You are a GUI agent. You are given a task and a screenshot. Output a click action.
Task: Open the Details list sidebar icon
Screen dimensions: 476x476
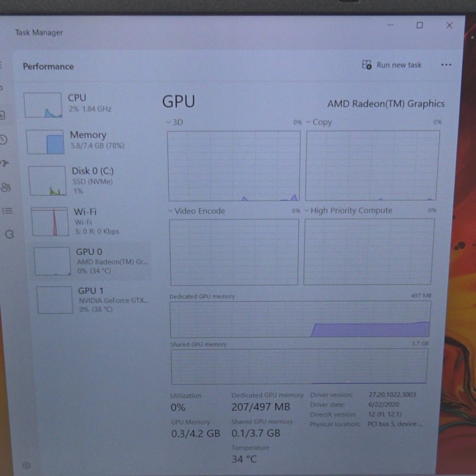(x=7, y=211)
